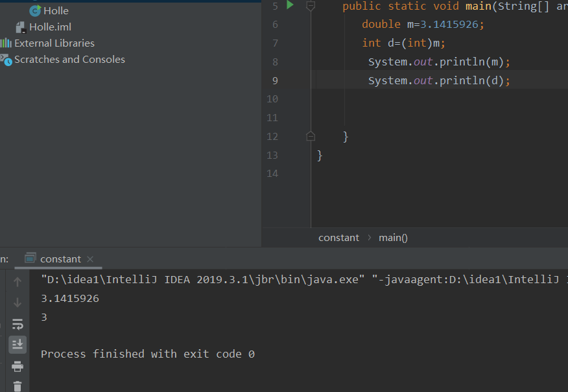Viewport: 568px width, 392px height.
Task: Open the Holle class file in project tree
Action: pos(56,11)
